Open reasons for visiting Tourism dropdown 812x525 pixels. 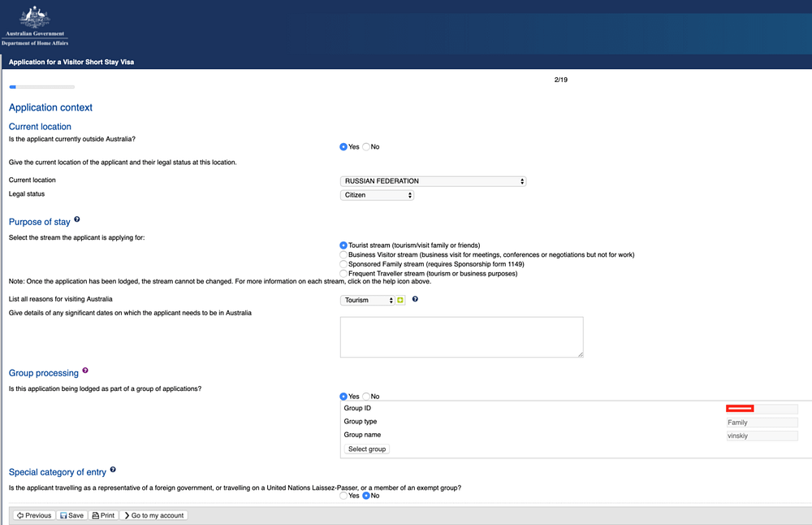point(368,300)
